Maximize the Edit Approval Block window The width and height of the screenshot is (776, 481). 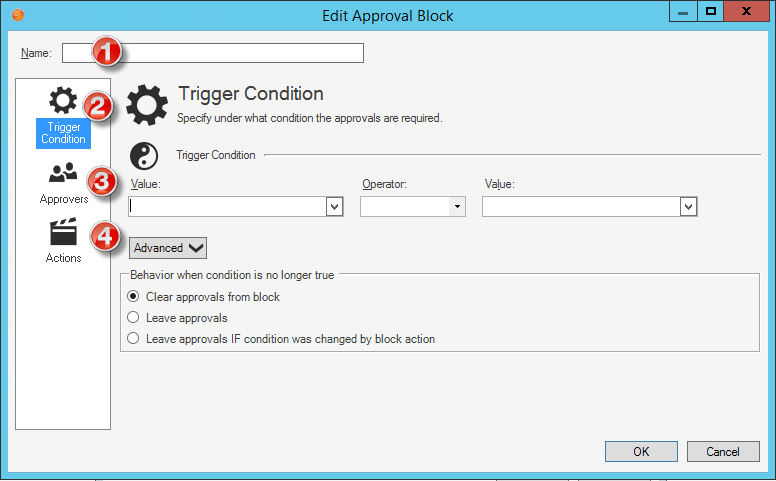(711, 13)
